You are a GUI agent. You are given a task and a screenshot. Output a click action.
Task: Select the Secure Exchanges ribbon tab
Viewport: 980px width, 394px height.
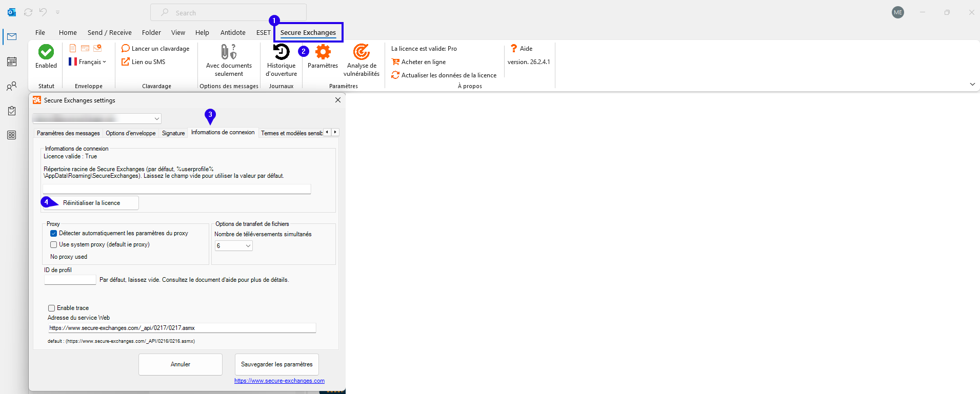click(x=308, y=32)
